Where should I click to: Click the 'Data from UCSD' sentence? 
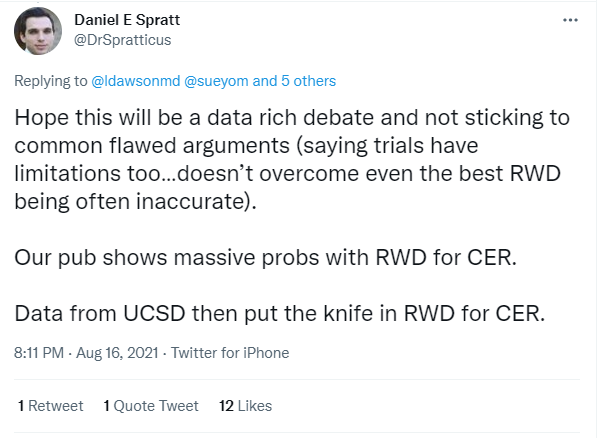click(x=280, y=313)
